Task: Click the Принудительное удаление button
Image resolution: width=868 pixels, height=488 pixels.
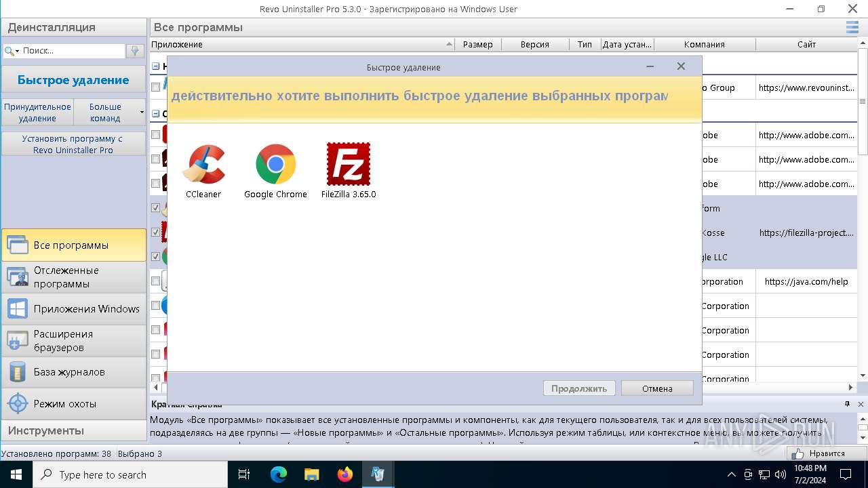Action: [37, 113]
